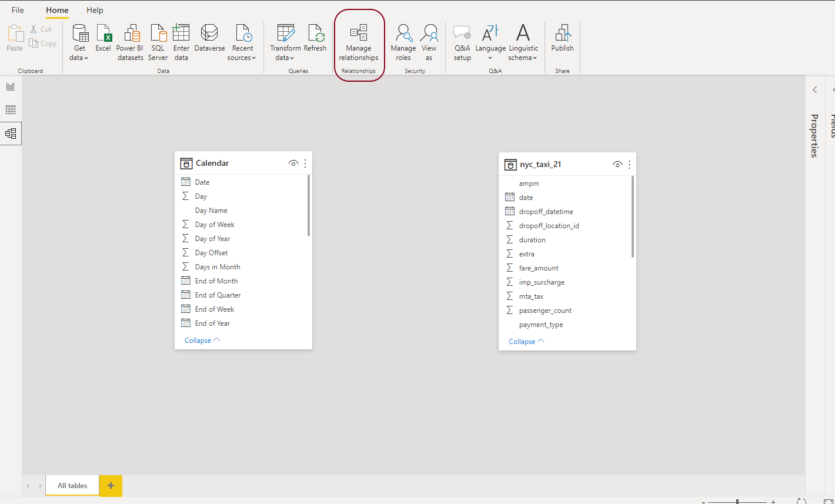835x504 pixels.
Task: Collapse the Calendar table card
Action: (x=202, y=341)
